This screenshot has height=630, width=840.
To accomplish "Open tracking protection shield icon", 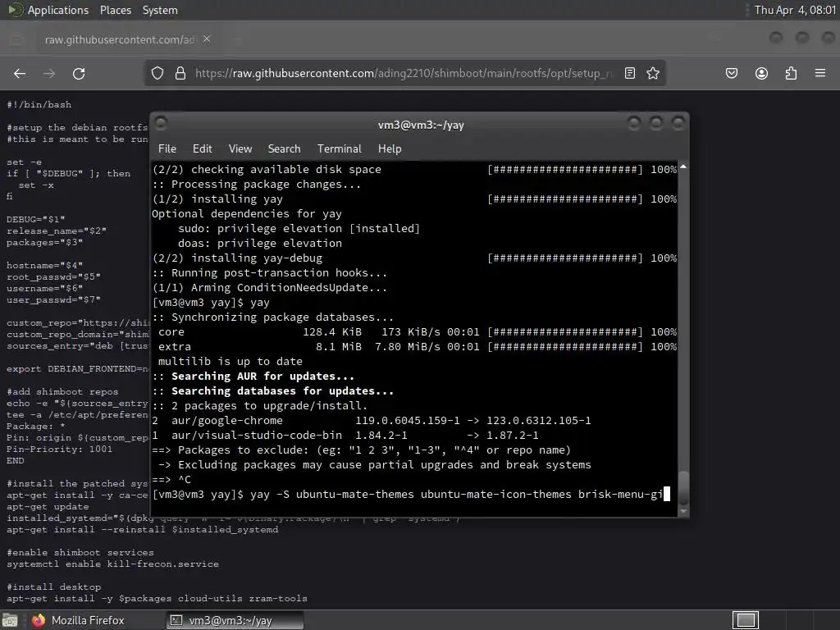I will pos(157,73).
